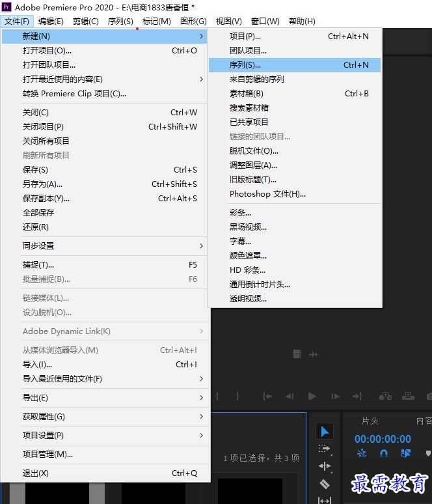Choose 退出(X) to quit
This screenshot has width=432, height=504.
point(104,473)
